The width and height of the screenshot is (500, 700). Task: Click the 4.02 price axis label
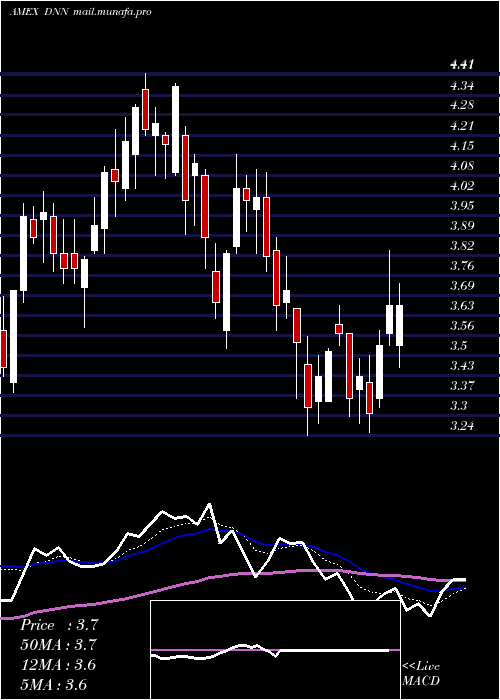coord(461,185)
